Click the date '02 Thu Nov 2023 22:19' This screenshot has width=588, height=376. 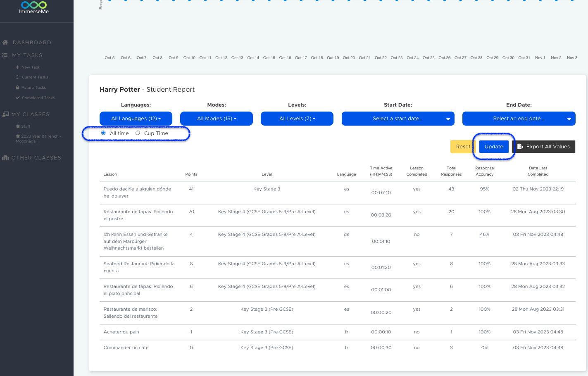pos(538,189)
